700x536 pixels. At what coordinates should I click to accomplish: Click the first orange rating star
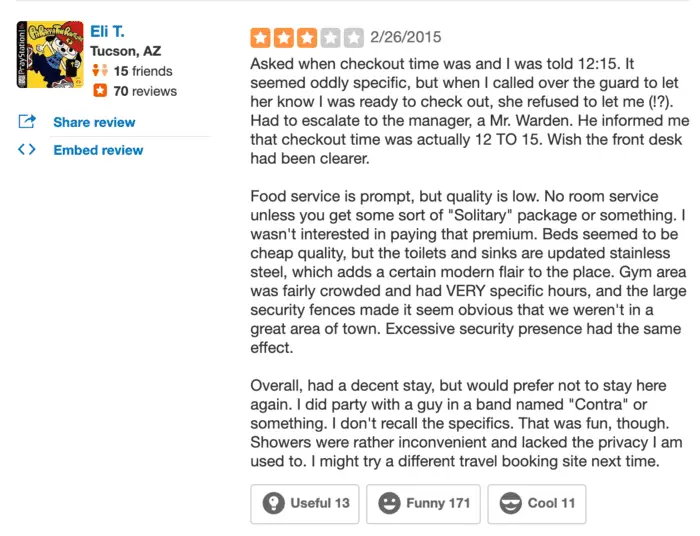[261, 38]
